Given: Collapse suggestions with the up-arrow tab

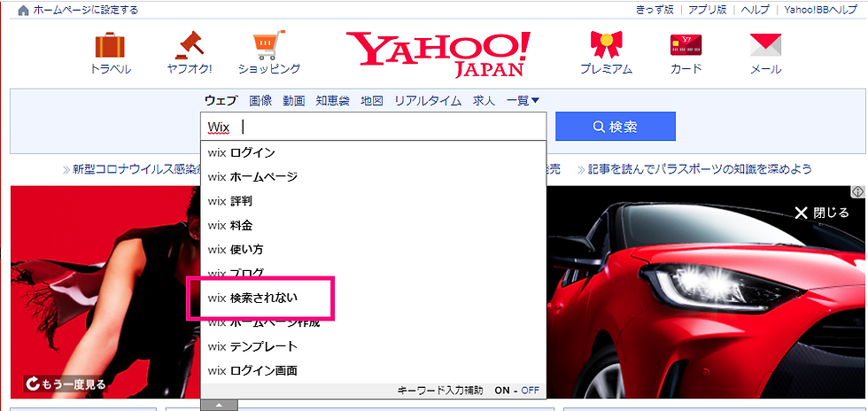Looking at the screenshot, I should [220, 405].
